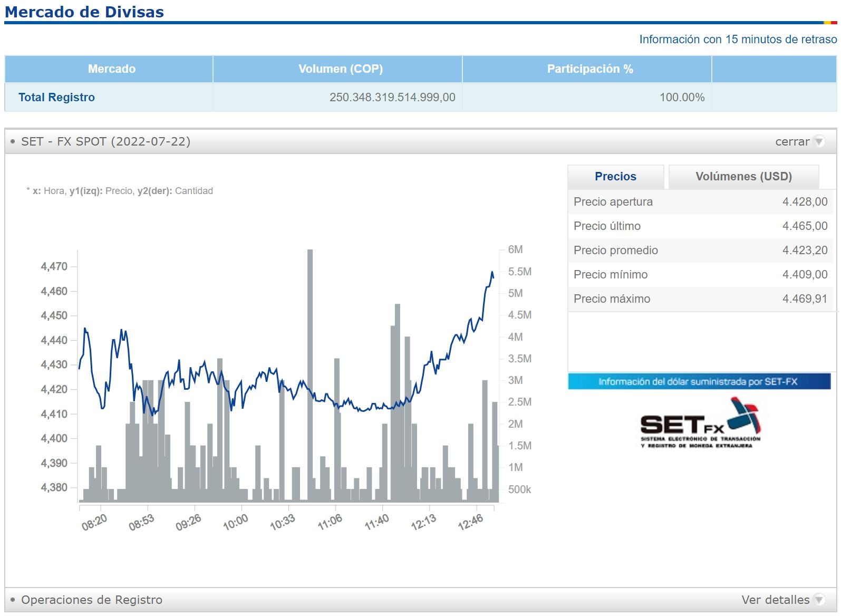The width and height of the screenshot is (841, 616).
Task: Click bullet icon beside SET - FX SPOT title
Action: 13,141
